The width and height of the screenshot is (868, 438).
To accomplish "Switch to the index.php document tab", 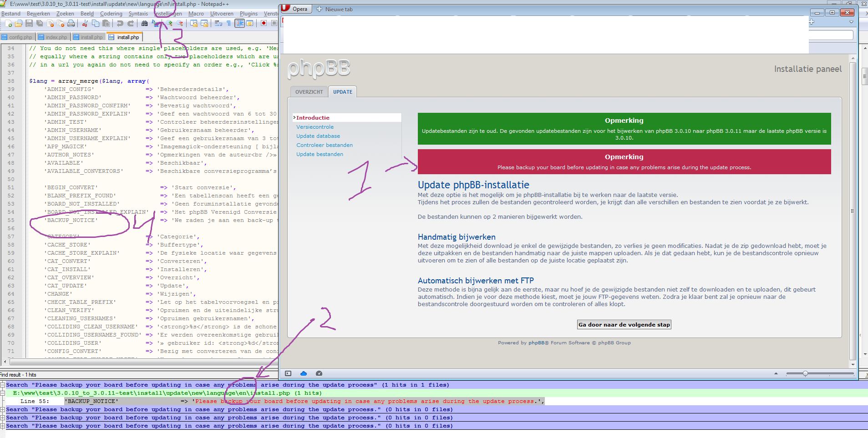I will pos(53,37).
